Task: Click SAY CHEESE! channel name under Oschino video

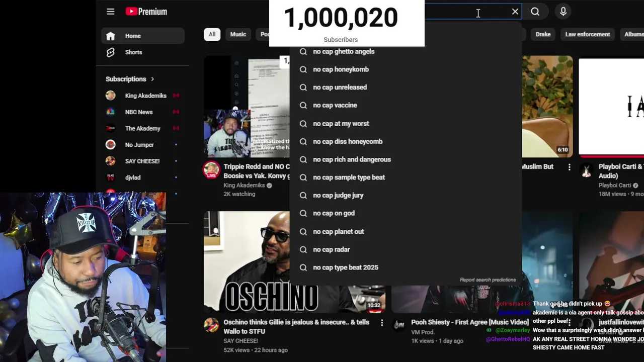Action: (x=240, y=341)
